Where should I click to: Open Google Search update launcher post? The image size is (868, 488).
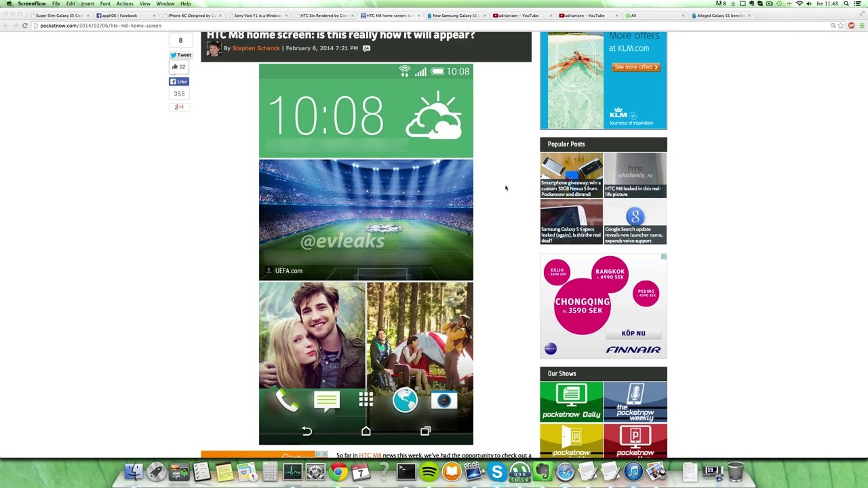[635, 222]
